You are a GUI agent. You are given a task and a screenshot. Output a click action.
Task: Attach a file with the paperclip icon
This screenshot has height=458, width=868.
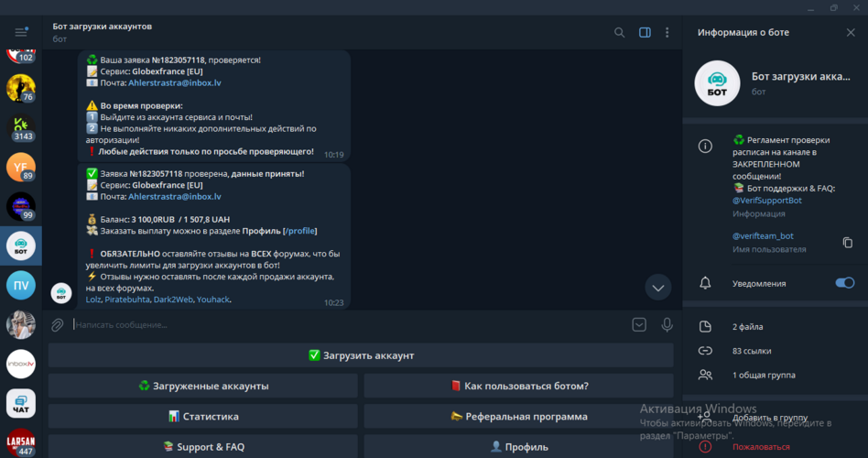coord(58,325)
